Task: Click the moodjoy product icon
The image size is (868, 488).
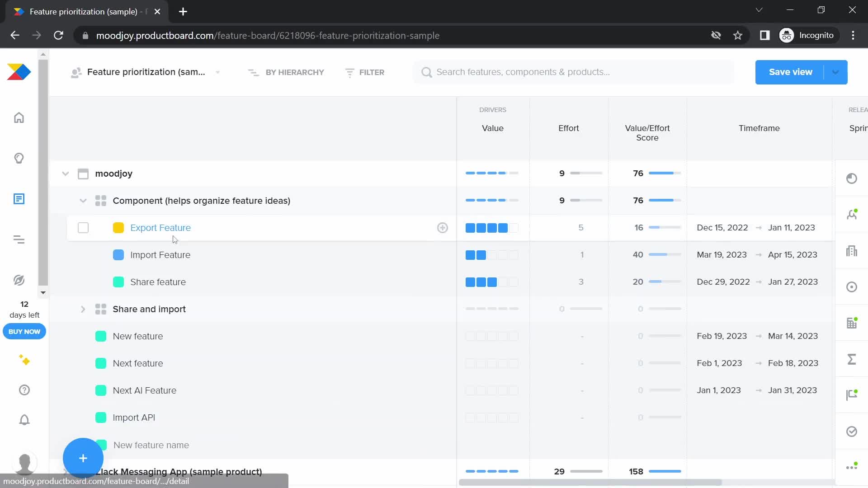Action: (x=83, y=174)
